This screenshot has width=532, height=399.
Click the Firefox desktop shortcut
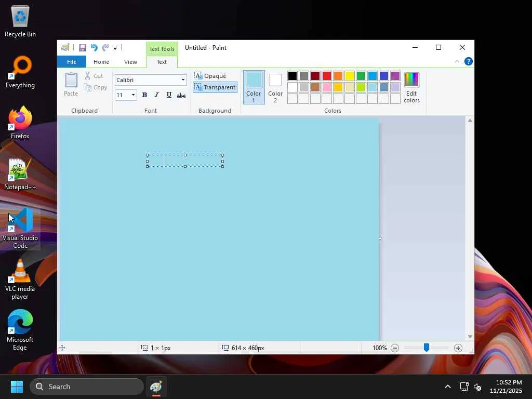(x=20, y=123)
